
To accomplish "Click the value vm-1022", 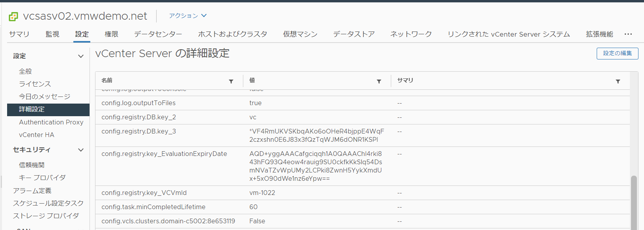I will [x=262, y=193].
